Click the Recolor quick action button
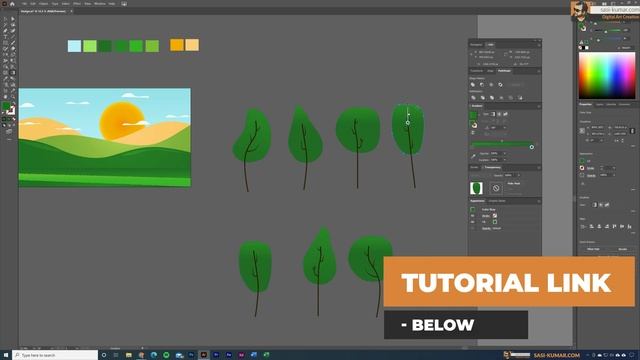 622,249
